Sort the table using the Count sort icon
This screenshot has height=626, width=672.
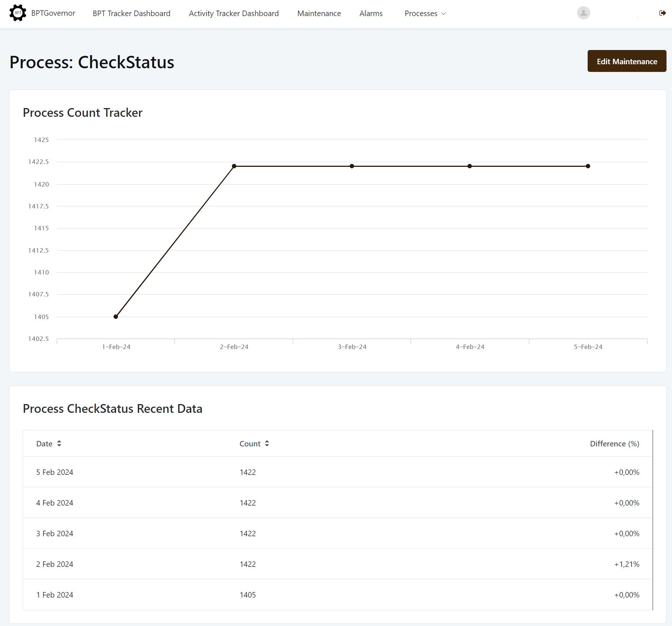[267, 443]
